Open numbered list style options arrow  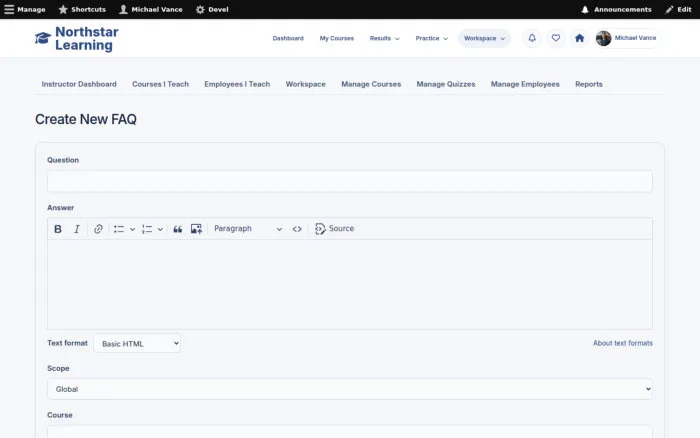pyautogui.click(x=160, y=229)
